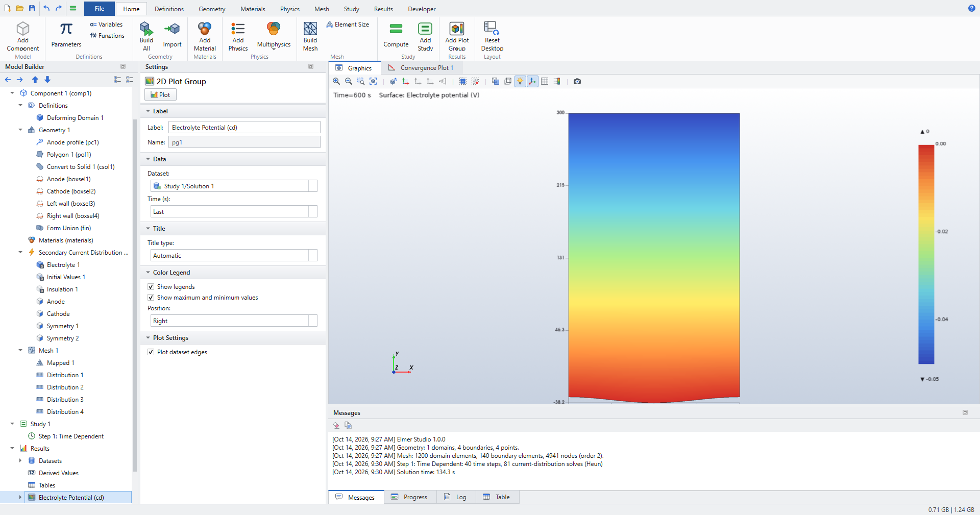Click the Save icon in quick access
980x515 pixels.
point(32,8)
